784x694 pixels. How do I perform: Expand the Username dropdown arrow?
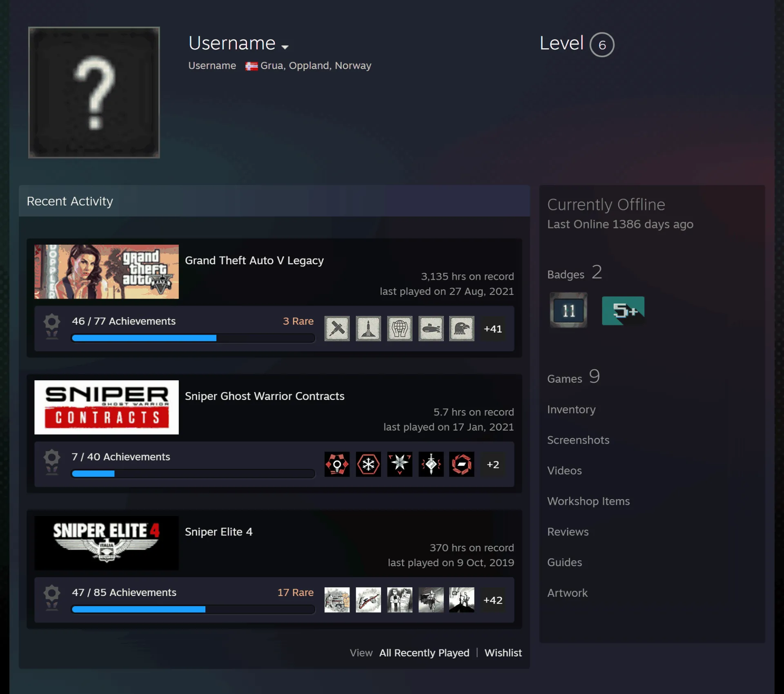point(285,47)
